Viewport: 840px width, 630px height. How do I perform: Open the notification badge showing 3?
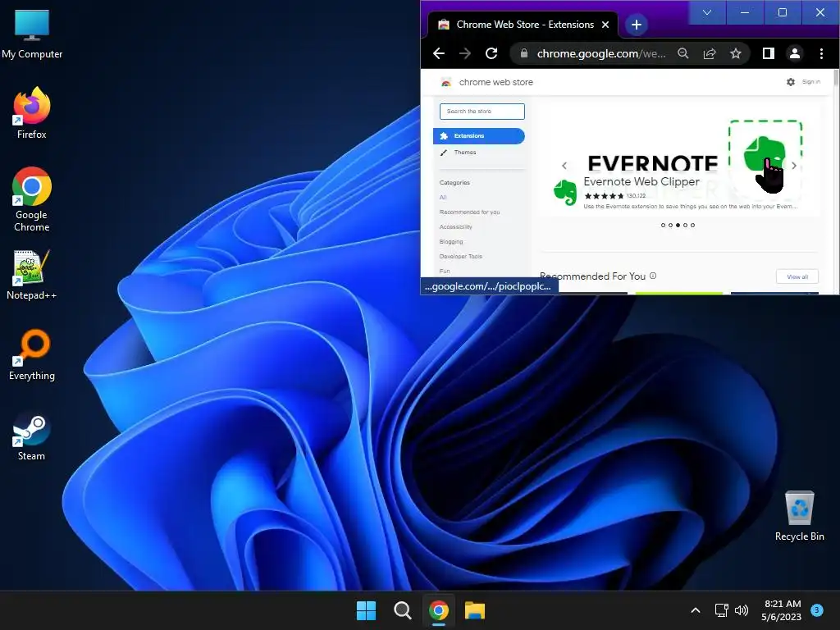pyautogui.click(x=817, y=610)
